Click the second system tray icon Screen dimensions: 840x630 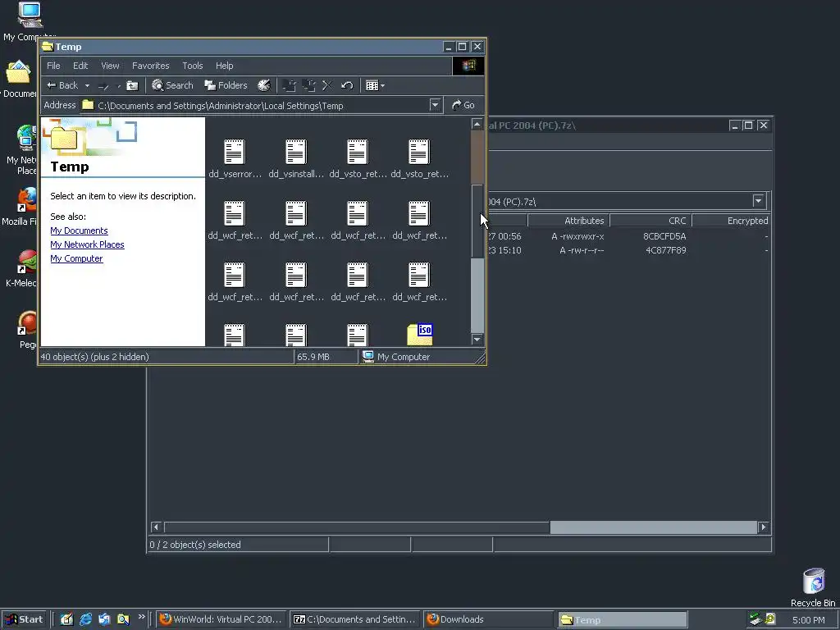770,619
